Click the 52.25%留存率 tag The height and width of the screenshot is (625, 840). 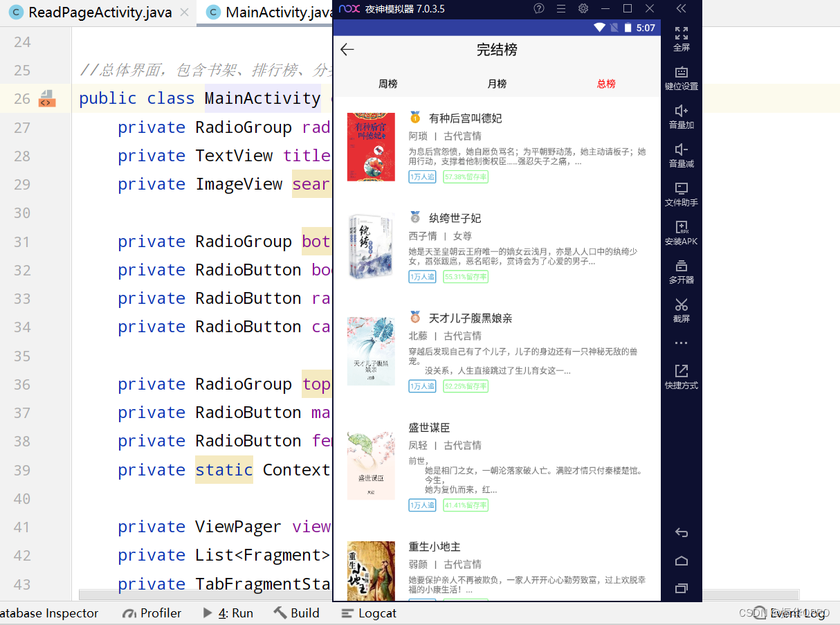pos(466,386)
